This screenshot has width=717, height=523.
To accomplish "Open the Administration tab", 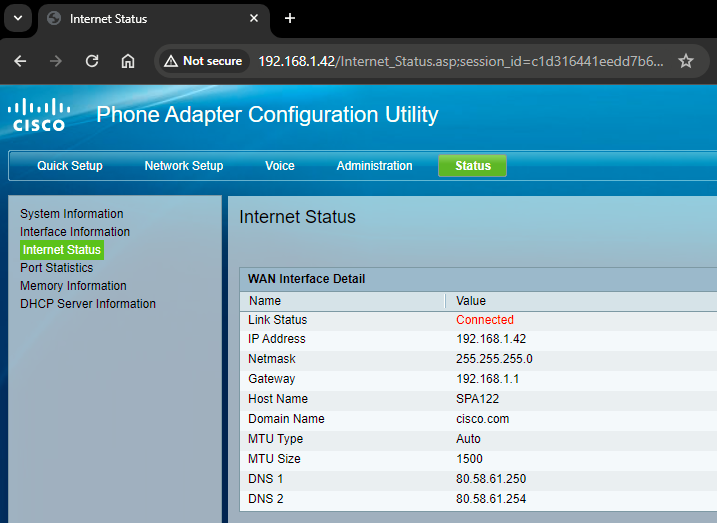I will [375, 165].
